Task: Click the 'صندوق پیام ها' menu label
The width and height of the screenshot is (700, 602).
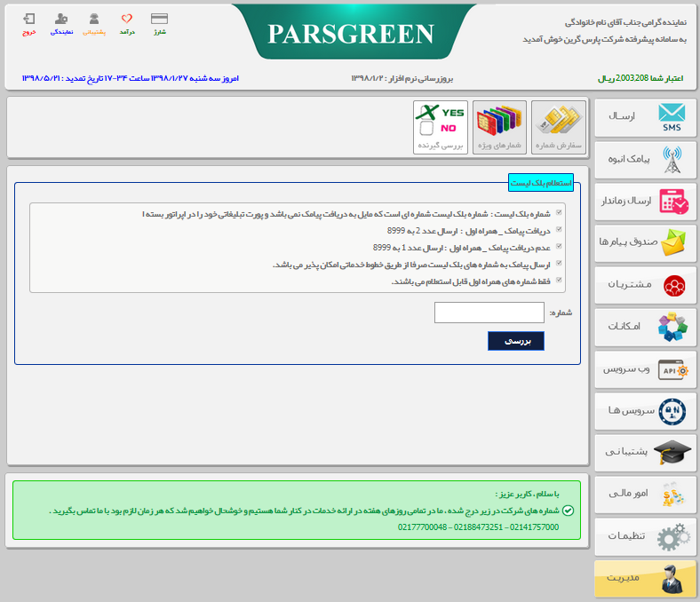Action: [x=628, y=242]
